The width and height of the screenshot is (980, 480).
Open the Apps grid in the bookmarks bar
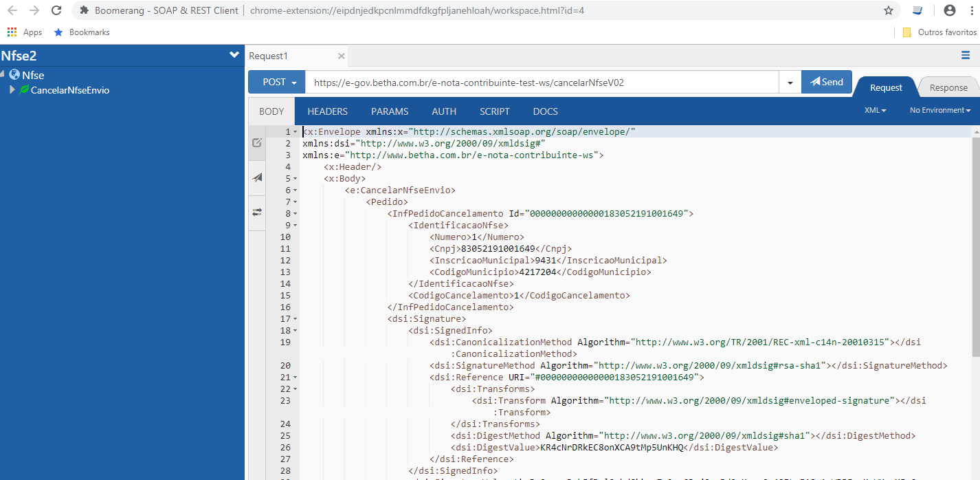(x=25, y=32)
